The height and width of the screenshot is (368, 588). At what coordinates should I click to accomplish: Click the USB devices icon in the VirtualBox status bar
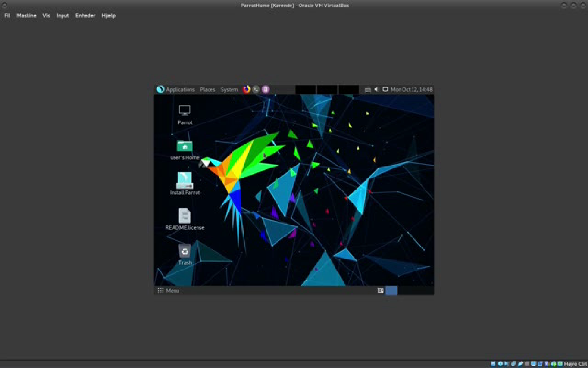(x=520, y=364)
